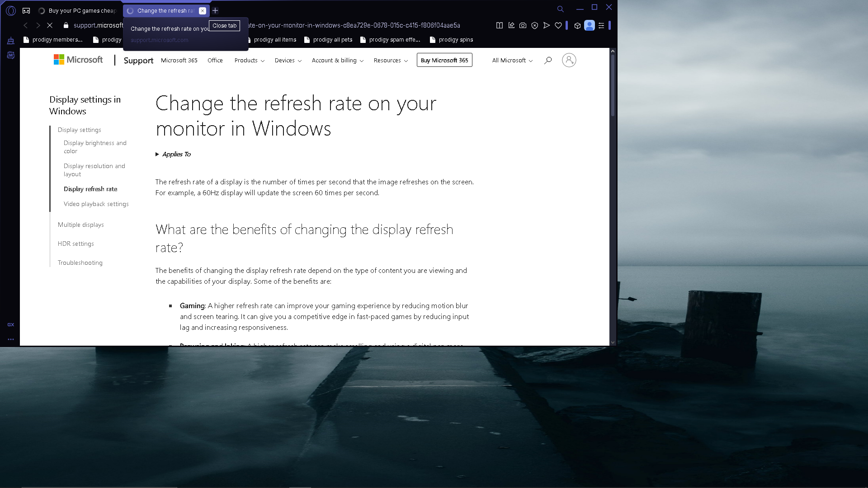Open the browser profile avatar icon
The height and width of the screenshot is (488, 868).
(x=589, y=25)
